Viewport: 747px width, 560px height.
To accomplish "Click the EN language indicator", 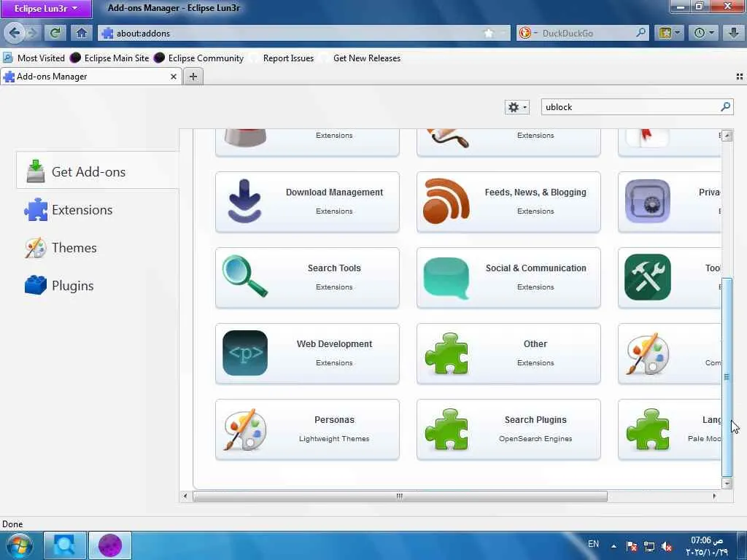I will click(x=593, y=544).
